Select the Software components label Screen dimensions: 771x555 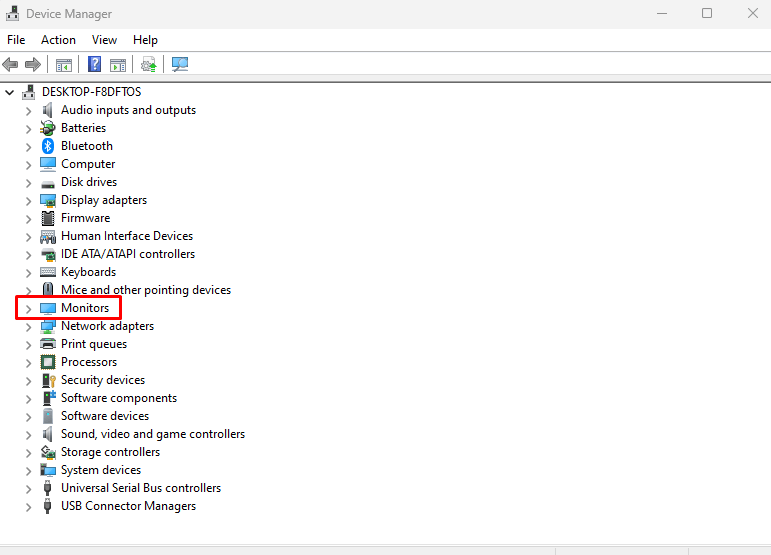119,398
